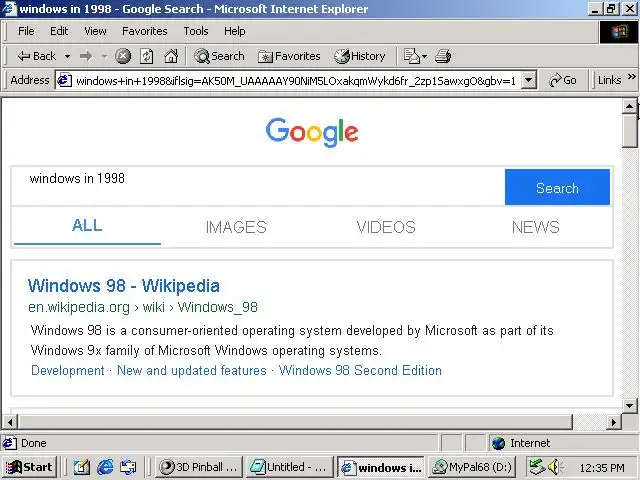Click the Windows logo throbber icon
The image size is (640, 480).
point(619,32)
